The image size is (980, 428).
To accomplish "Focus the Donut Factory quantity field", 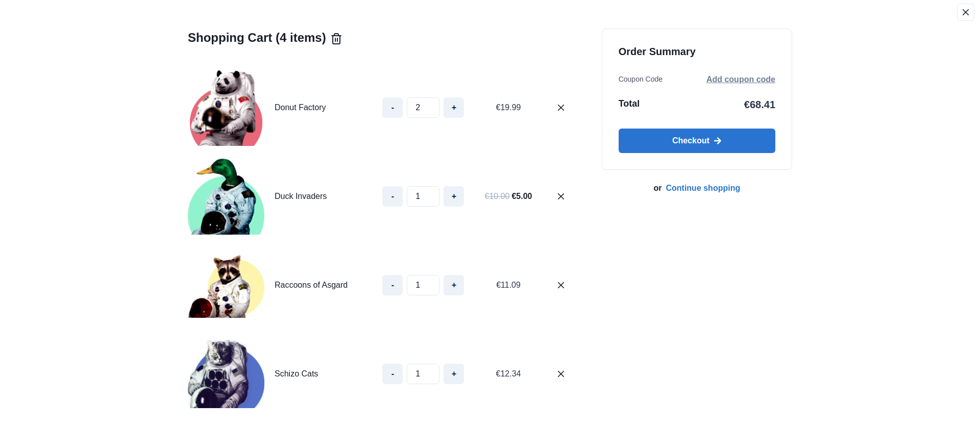I will pyautogui.click(x=423, y=108).
